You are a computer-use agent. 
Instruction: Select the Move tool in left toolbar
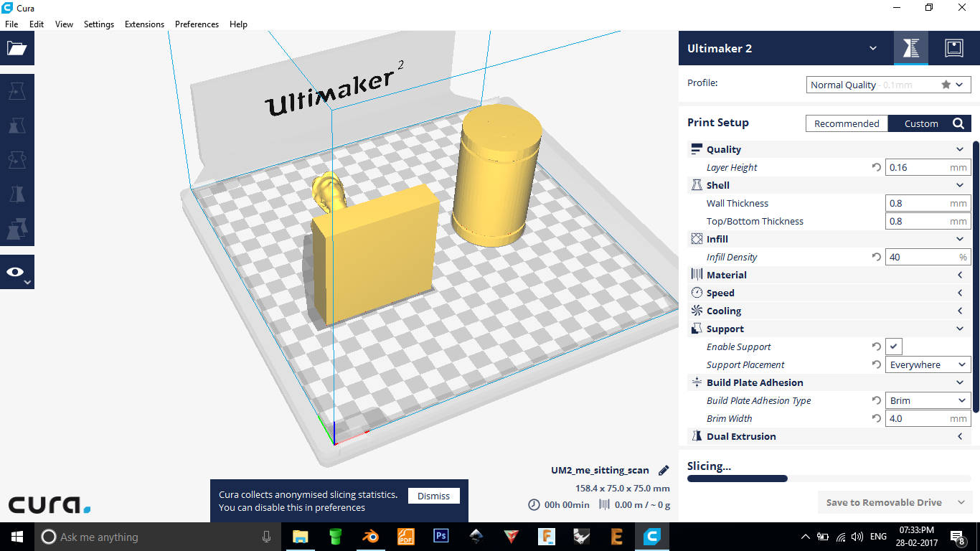(17, 91)
